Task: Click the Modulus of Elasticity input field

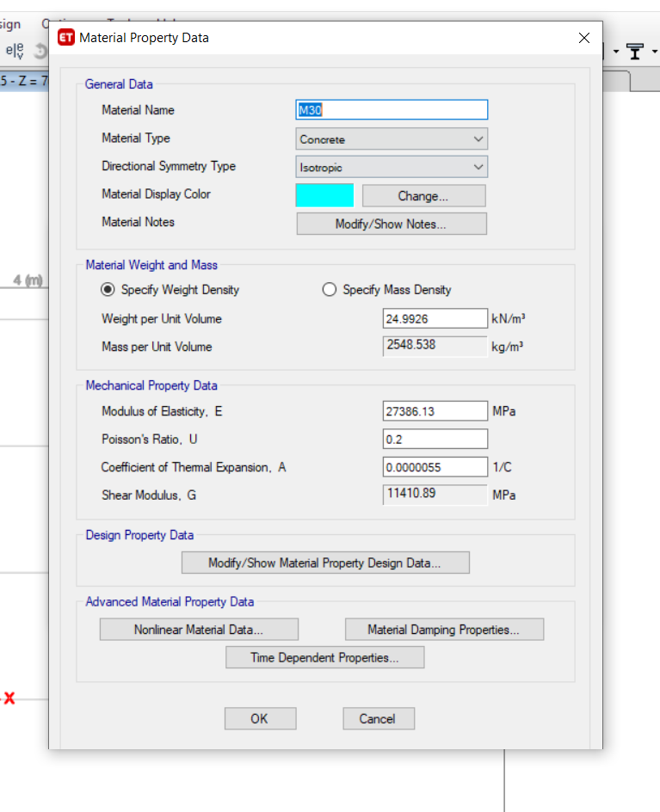Action: (x=435, y=411)
